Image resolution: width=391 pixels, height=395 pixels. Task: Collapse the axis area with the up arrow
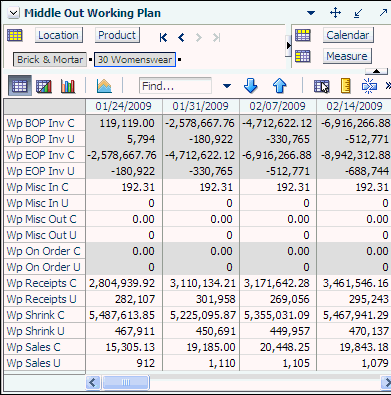[x=376, y=71]
